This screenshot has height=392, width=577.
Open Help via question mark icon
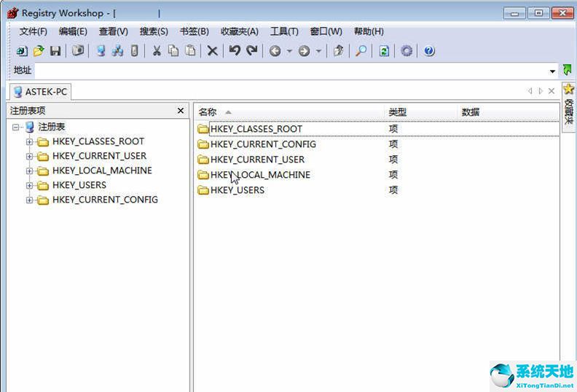pyautogui.click(x=429, y=51)
